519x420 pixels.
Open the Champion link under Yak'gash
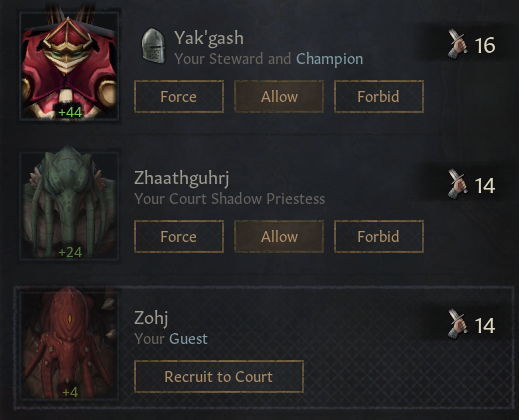[329, 59]
